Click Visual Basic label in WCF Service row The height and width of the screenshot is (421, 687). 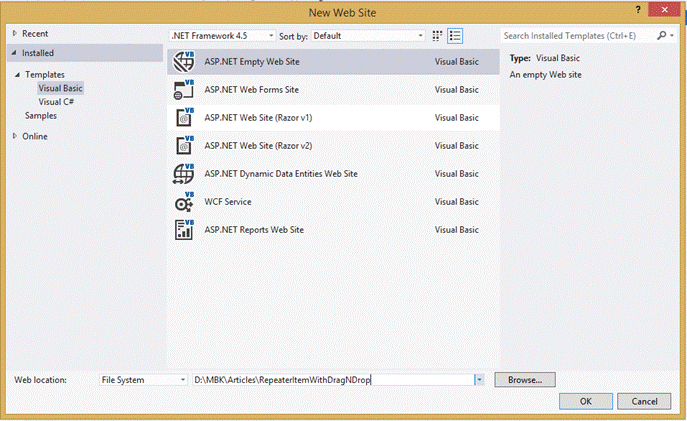click(x=457, y=202)
